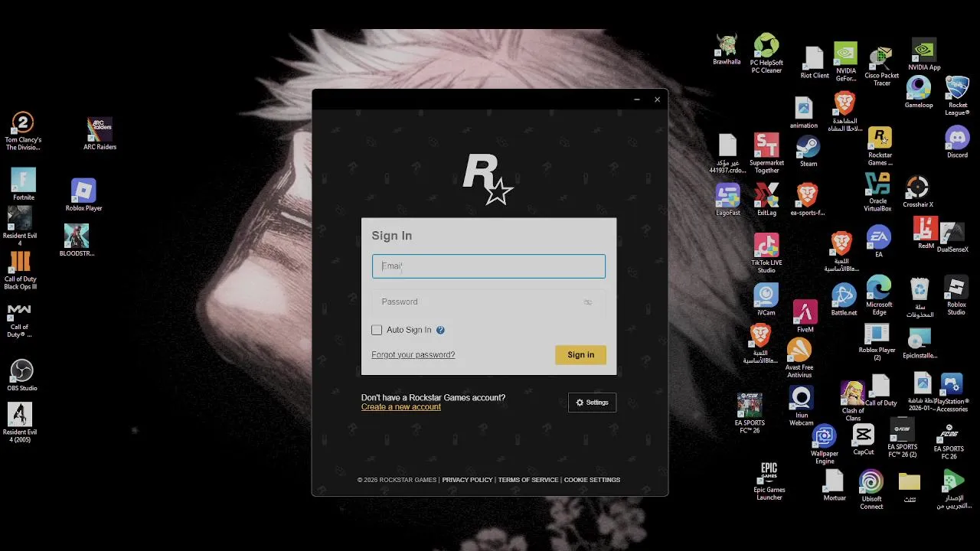Open the Privacy Policy link

(x=467, y=480)
